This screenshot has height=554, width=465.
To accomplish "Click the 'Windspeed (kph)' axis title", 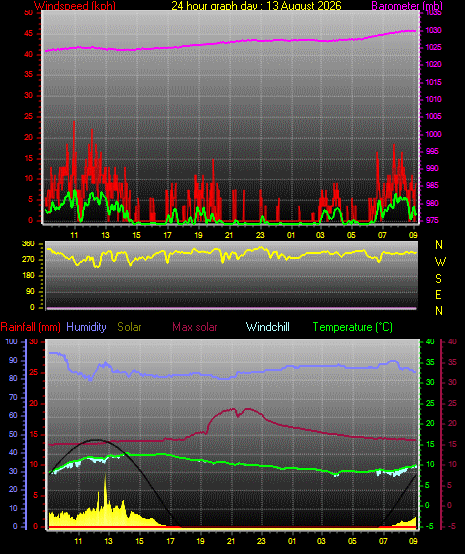I will 75,5.
